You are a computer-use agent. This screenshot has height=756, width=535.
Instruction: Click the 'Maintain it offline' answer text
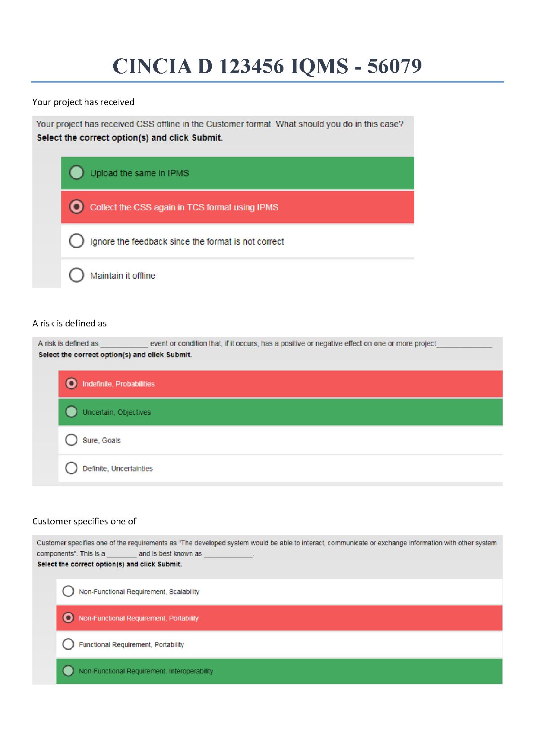pyautogui.click(x=123, y=276)
